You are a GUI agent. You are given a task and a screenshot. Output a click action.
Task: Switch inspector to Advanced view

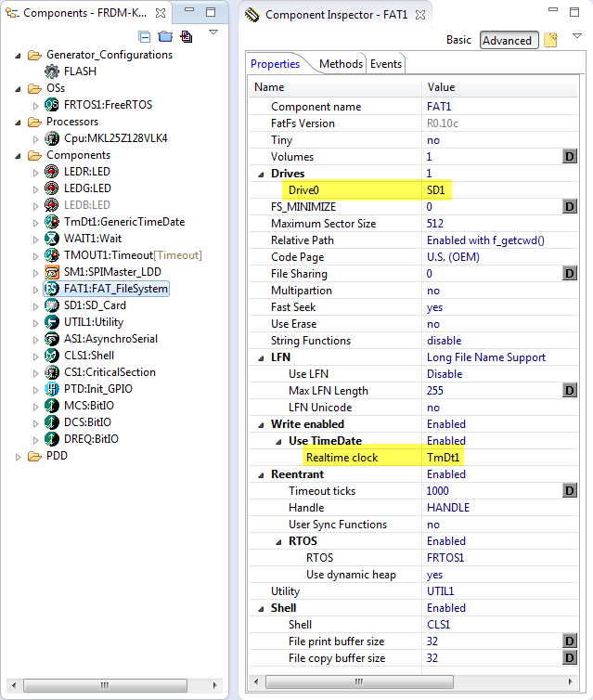[507, 40]
